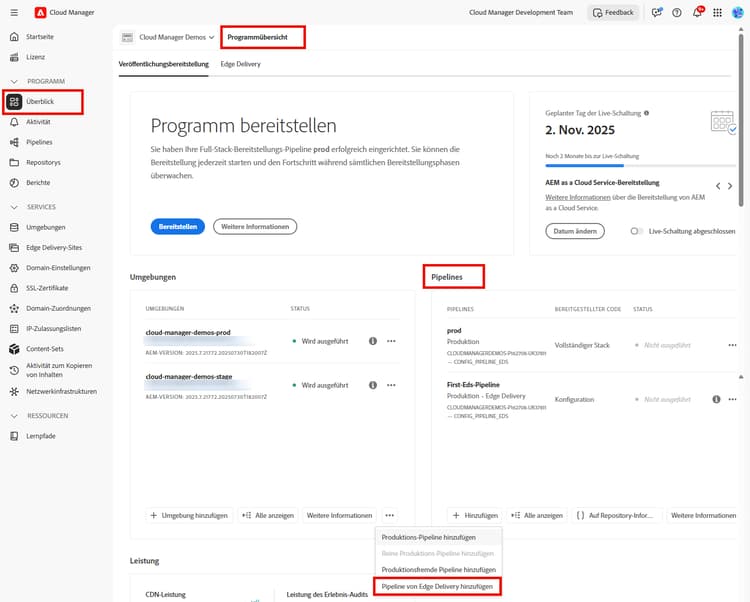The width and height of the screenshot is (750, 602).
Task: Click Hinzufügen button in Pipelines card
Action: coord(475,515)
